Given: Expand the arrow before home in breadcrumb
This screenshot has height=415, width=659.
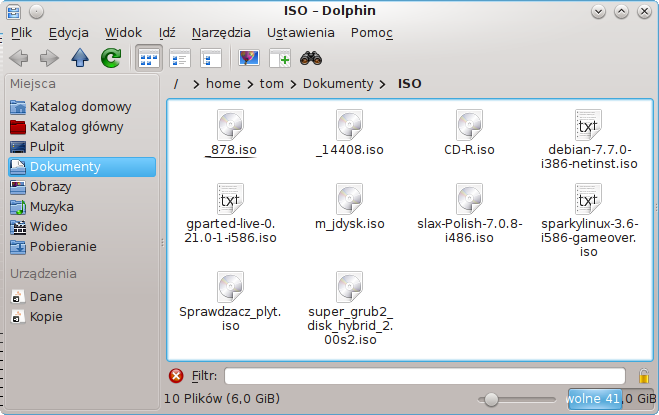Looking at the screenshot, I should [197, 84].
